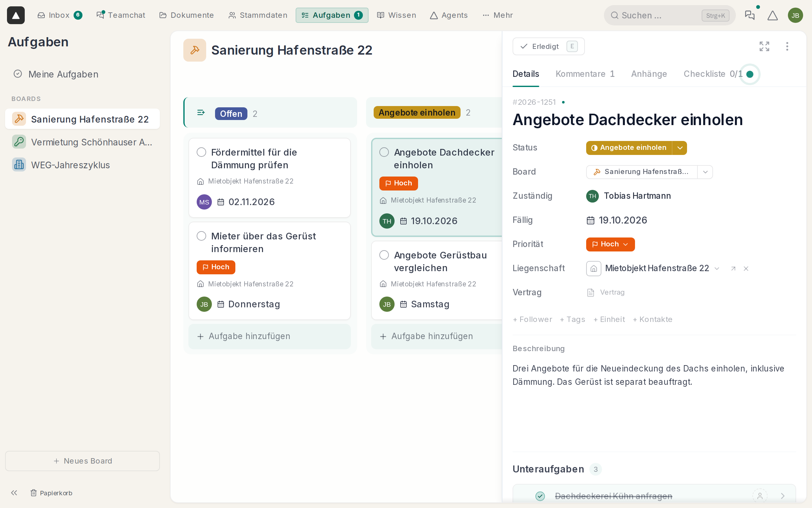Expand the Liegenschaft Mietobjekt dropdown chevron
Screen dimensions: 812x508
coord(717,269)
